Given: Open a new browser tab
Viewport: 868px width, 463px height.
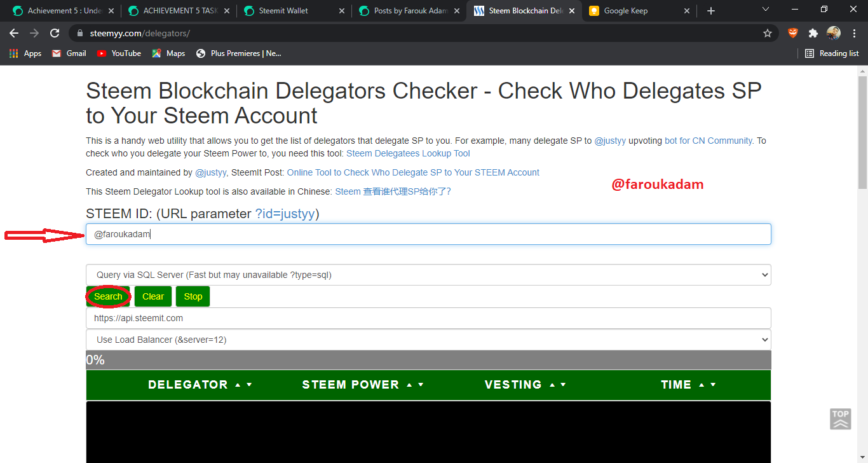Looking at the screenshot, I should pyautogui.click(x=711, y=11).
